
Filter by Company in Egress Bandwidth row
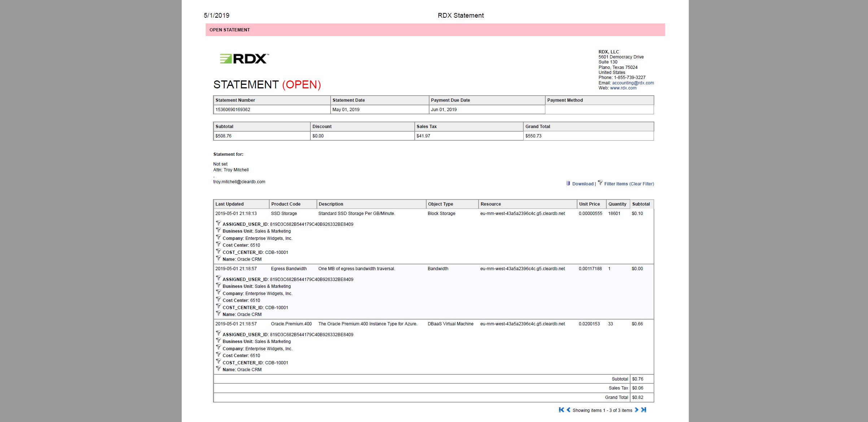(218, 293)
